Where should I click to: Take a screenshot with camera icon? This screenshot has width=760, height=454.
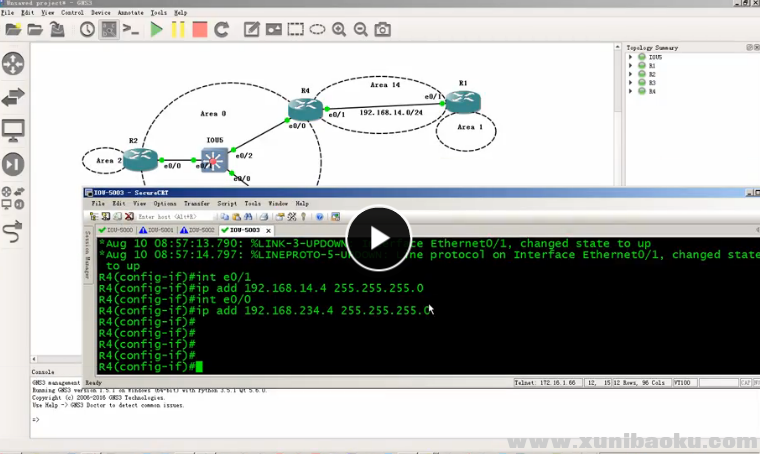pos(382,30)
